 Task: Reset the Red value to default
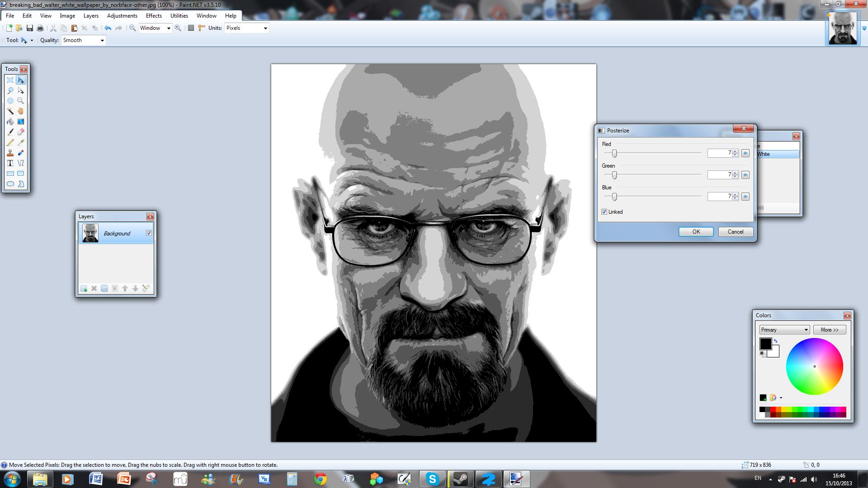pos(745,153)
